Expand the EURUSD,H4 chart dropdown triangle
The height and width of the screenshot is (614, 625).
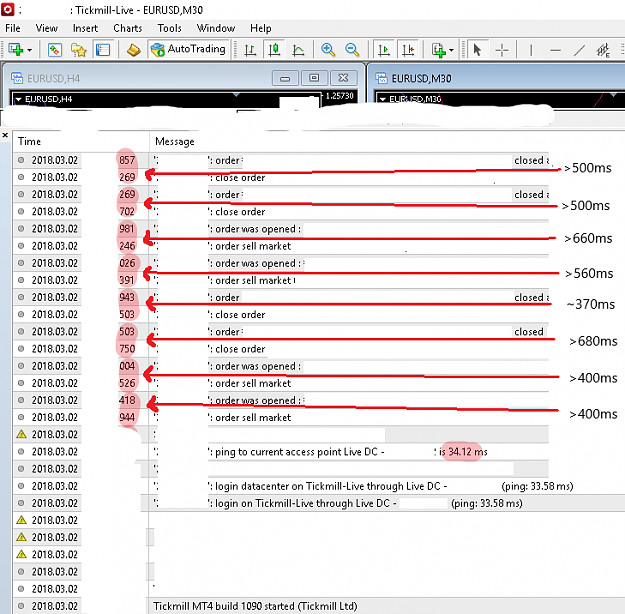(x=18, y=99)
